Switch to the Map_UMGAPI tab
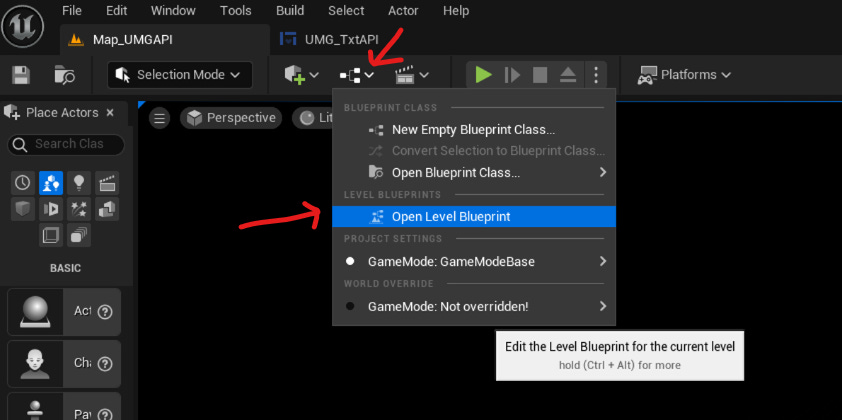This screenshot has width=842, height=420. coord(164,40)
